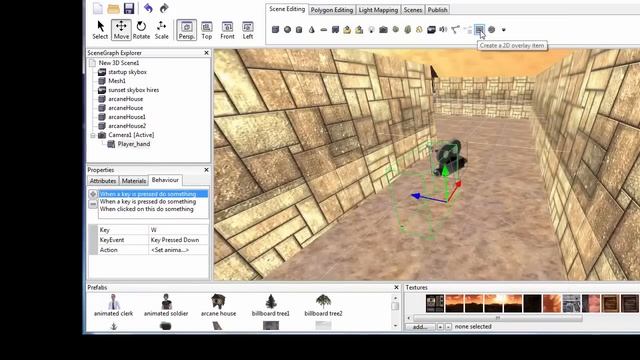The height and width of the screenshot is (360, 640).
Task: Close the Properties panel
Action: point(206,170)
